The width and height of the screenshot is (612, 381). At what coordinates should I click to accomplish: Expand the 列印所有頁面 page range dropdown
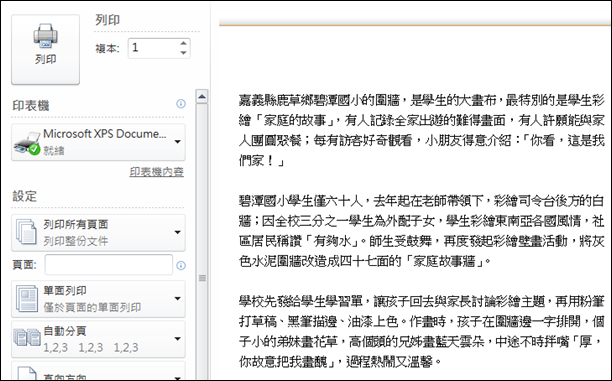(x=98, y=233)
